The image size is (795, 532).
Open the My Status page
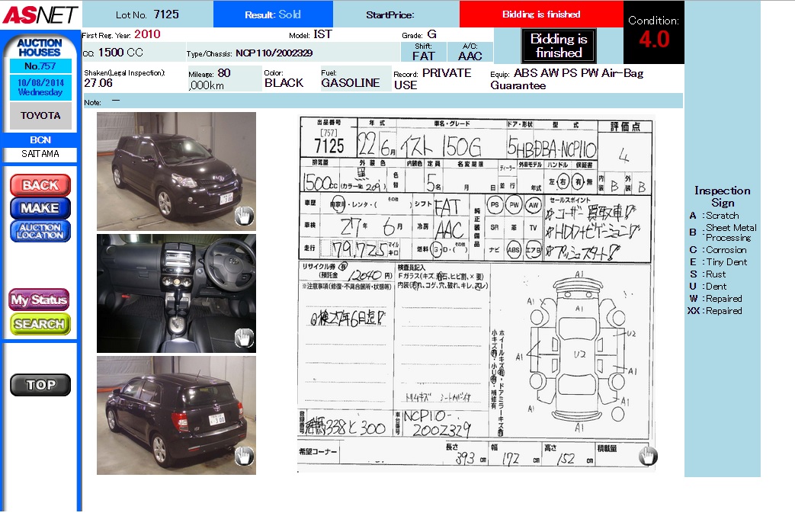(x=39, y=300)
